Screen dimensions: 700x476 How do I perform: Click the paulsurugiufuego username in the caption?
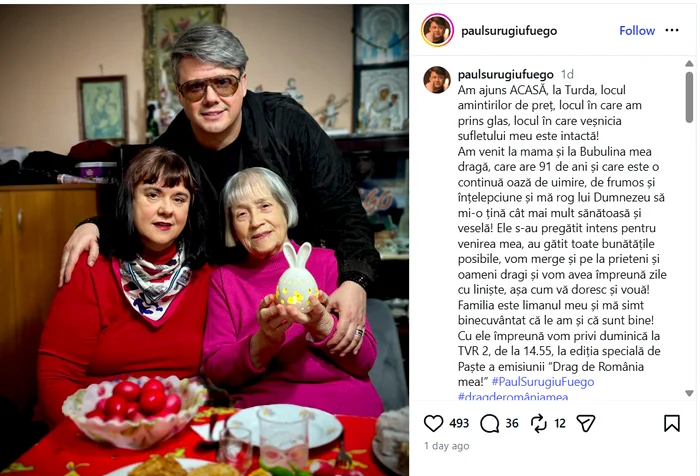[x=505, y=75]
